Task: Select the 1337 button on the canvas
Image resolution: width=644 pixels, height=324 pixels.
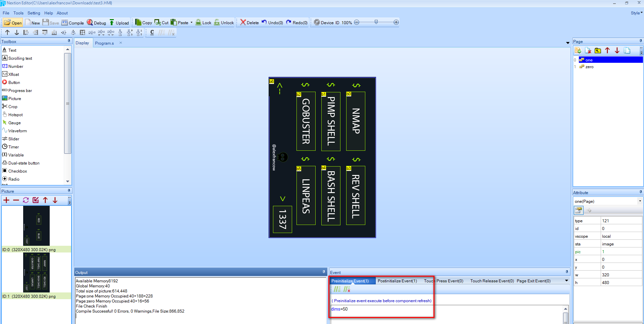Action: tap(283, 219)
